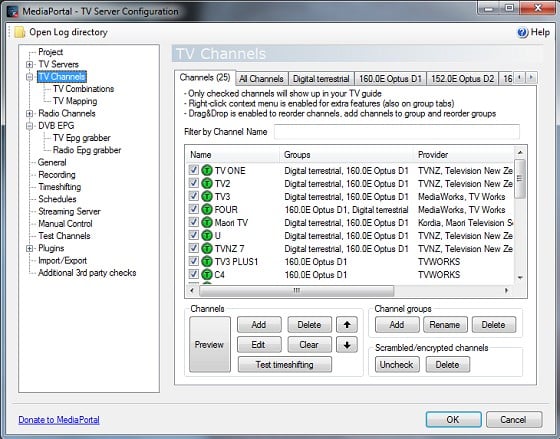Uncheck the C4 channel checkbox

click(194, 274)
